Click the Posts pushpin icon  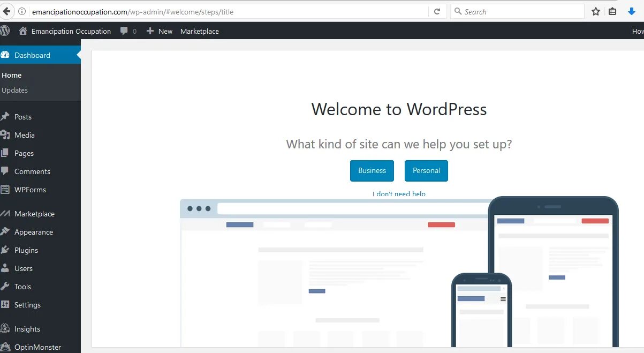point(5,116)
